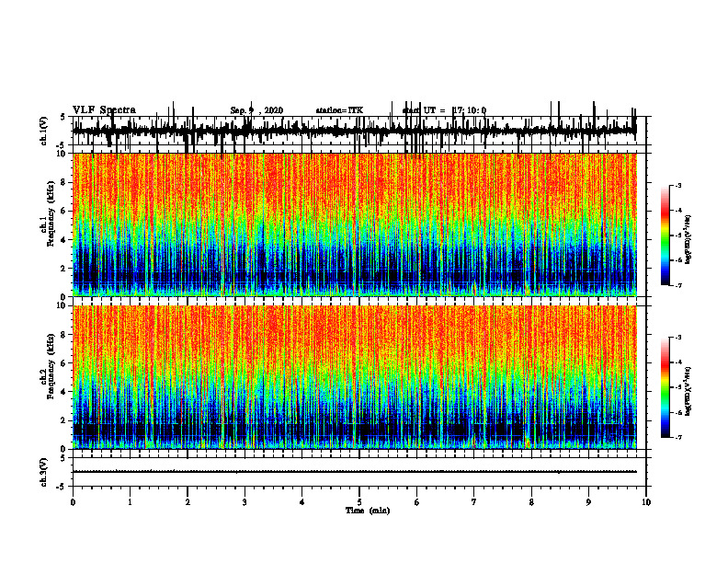Viewport: 728px width, 563px height.
Task: Click time axis tick label "9"
Action: 588,502
